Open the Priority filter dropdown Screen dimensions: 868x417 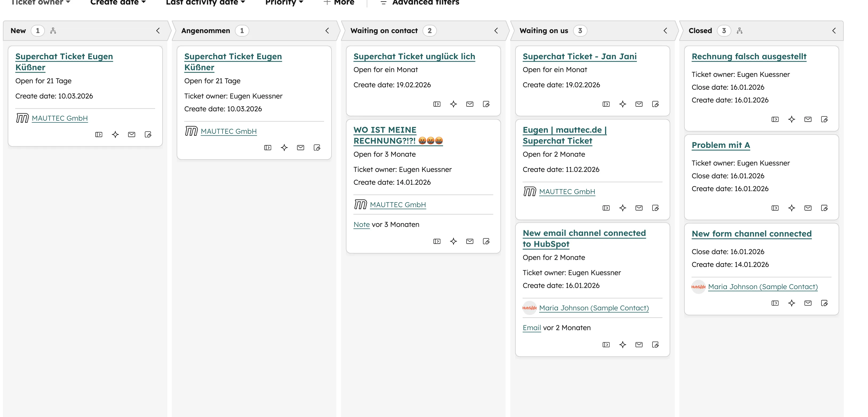tap(283, 3)
